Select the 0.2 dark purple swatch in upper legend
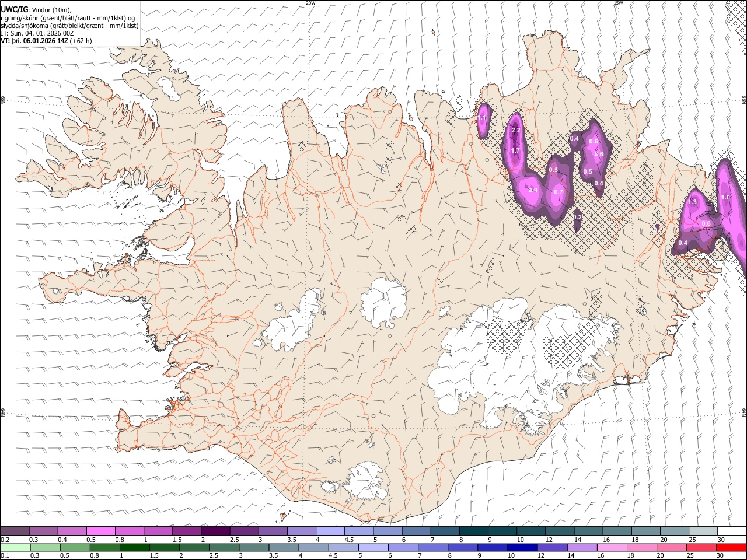Image resolution: width=747 pixels, height=560 pixels. 15,531
